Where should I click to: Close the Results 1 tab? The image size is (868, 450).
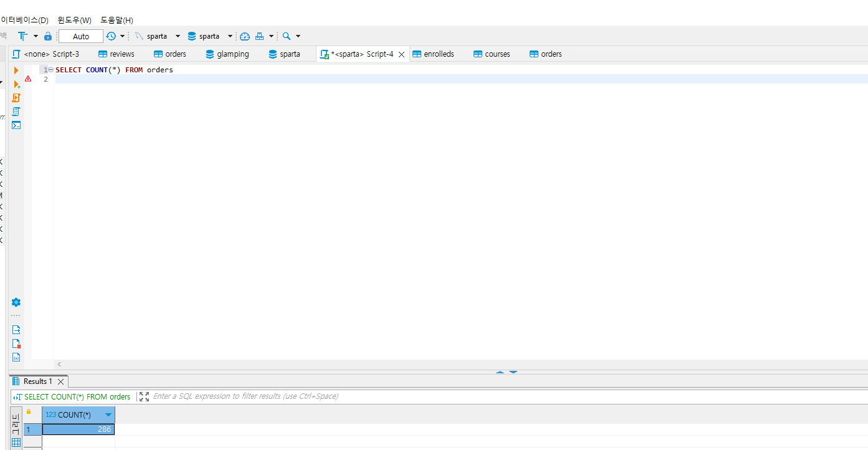point(60,381)
